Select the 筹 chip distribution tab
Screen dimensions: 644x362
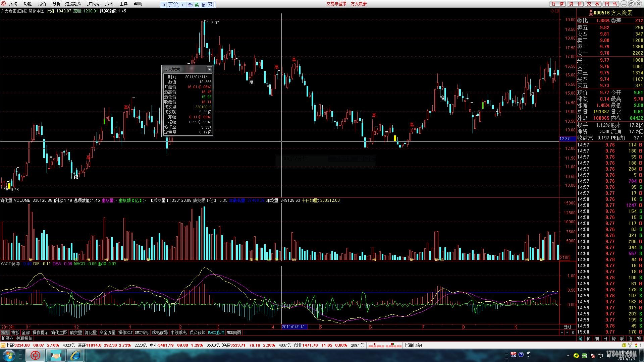[639, 339]
